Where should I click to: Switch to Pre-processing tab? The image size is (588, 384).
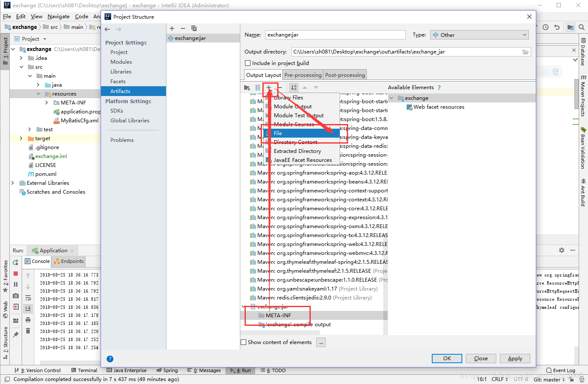(303, 75)
